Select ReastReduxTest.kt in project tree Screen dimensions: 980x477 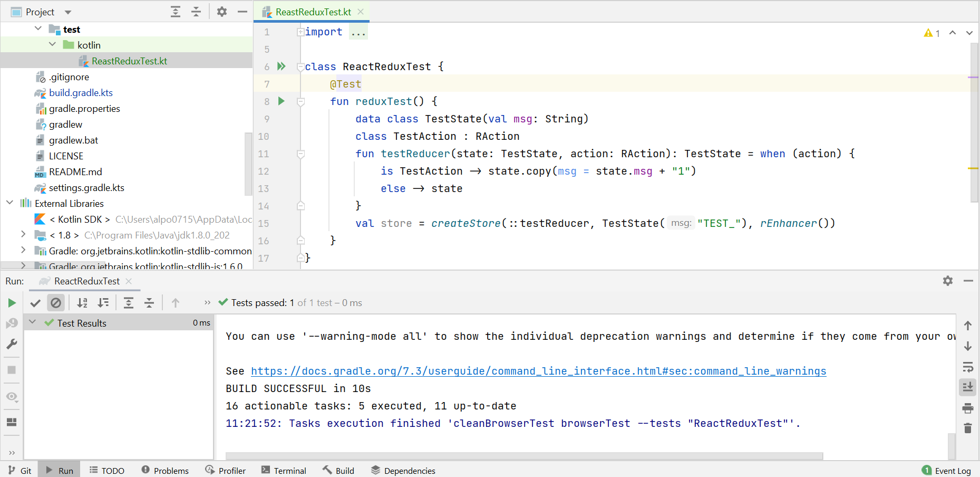127,61
